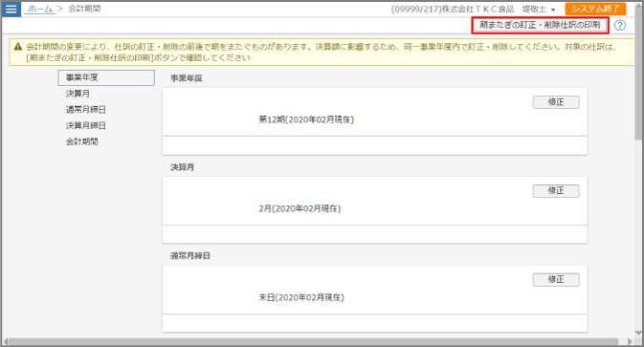644x347 pixels.
Task: Click the 第12期(2020年02月現在) text
Action: click(x=306, y=119)
